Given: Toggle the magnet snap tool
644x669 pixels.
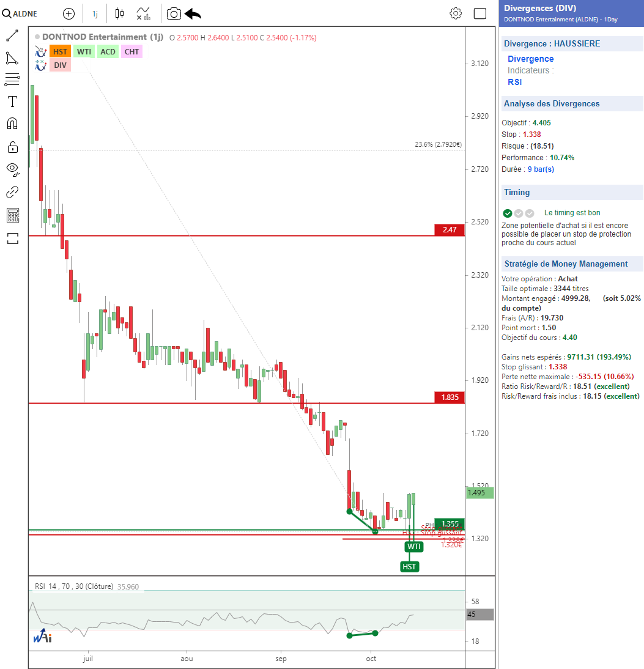Looking at the screenshot, I should click(12, 124).
